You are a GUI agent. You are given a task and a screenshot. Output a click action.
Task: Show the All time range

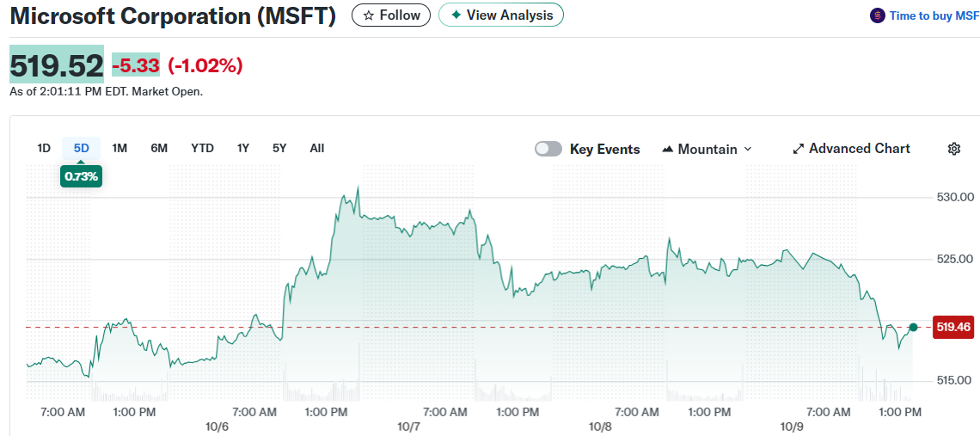pos(317,148)
